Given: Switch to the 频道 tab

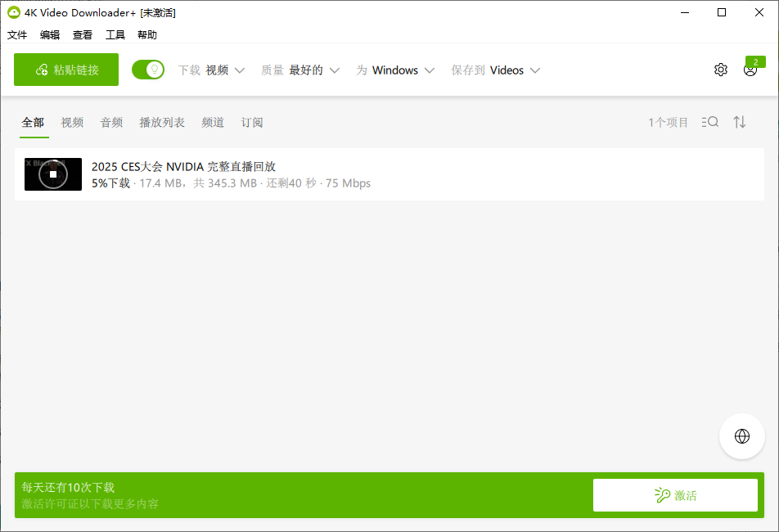Looking at the screenshot, I should [213, 122].
